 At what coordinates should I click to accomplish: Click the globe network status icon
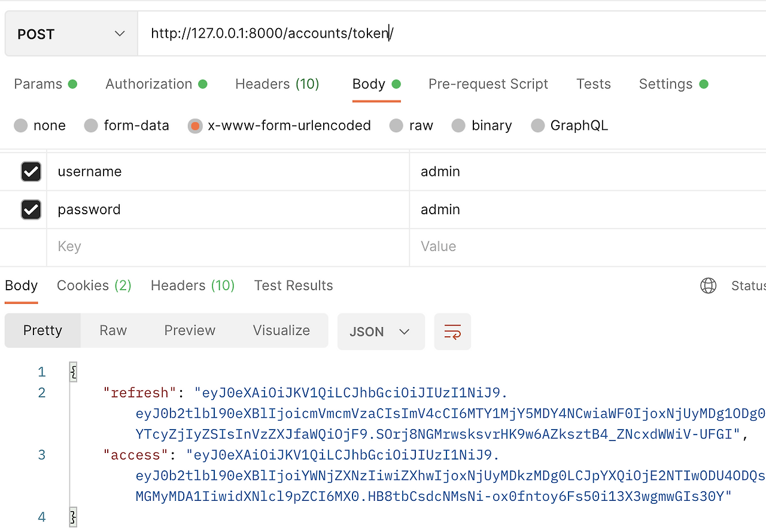point(708,285)
